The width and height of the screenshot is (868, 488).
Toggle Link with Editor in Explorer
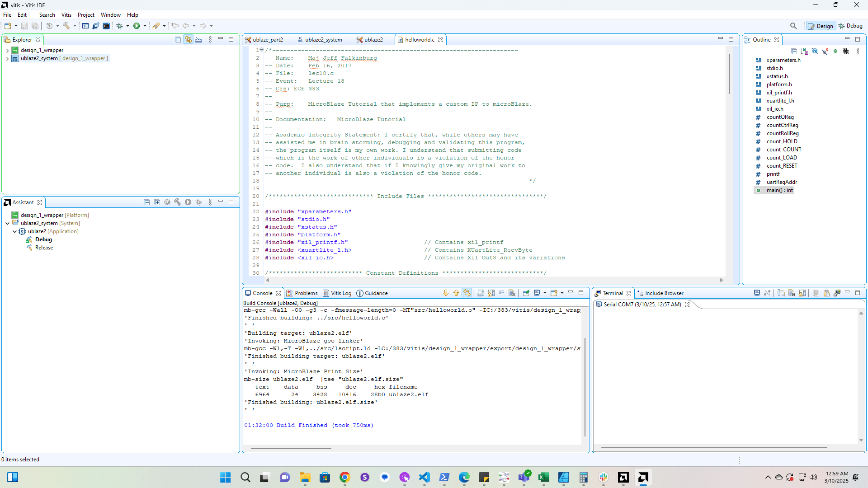(188, 40)
